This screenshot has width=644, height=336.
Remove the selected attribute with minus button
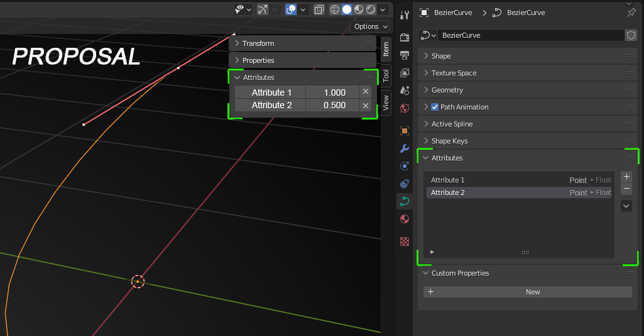(x=626, y=189)
